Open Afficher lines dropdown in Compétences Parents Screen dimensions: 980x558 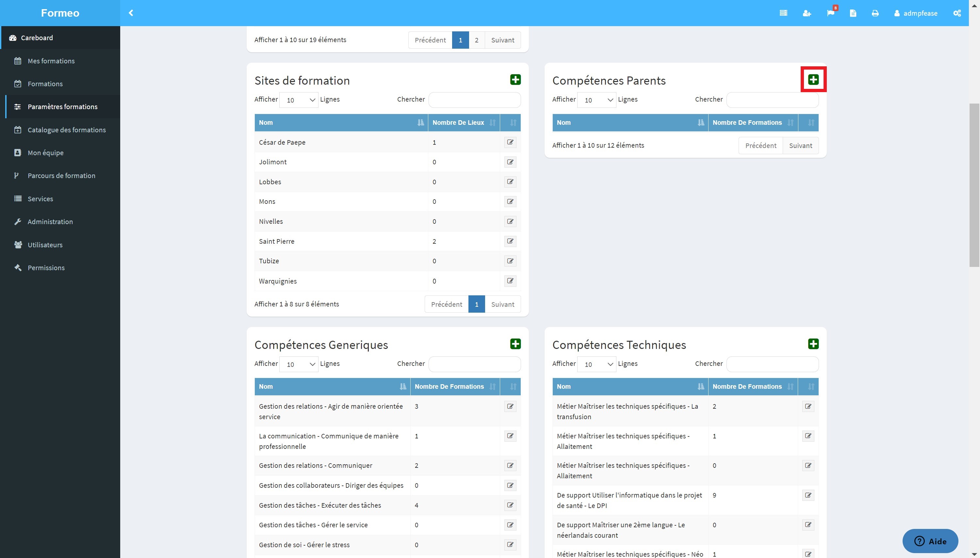596,100
